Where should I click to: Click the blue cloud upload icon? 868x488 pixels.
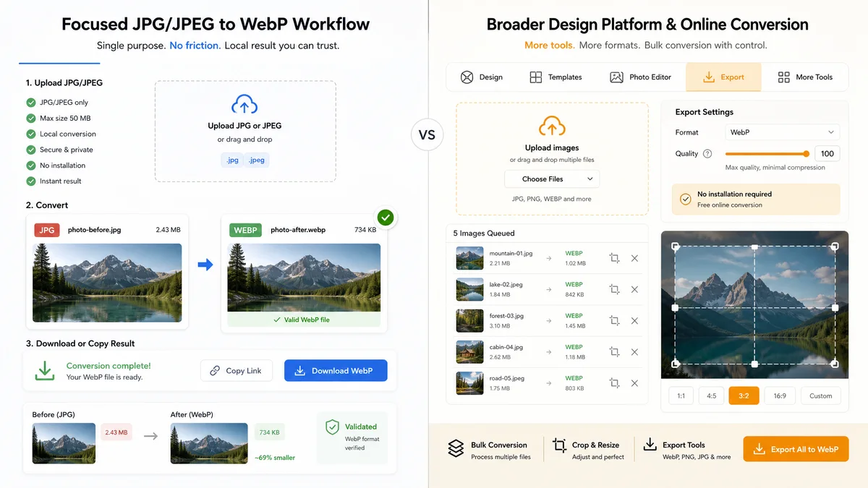coord(244,105)
